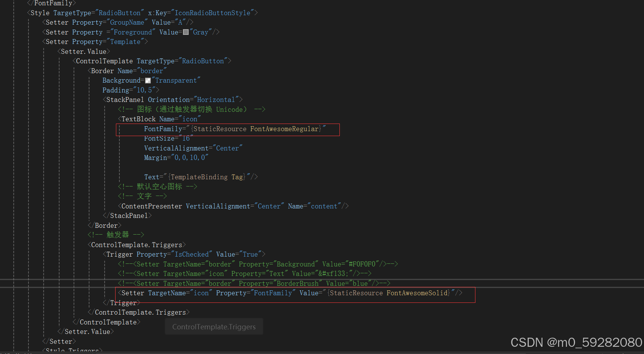This screenshot has height=354, width=644.
Task: Click the commented-out Background setter with #F0F0F0
Action: click(258, 264)
